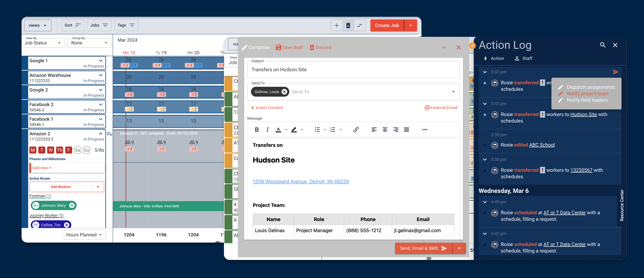The height and width of the screenshot is (278, 644).
Task: Click the delete (trash) icon in toolbar
Action: pyautogui.click(x=348, y=25)
